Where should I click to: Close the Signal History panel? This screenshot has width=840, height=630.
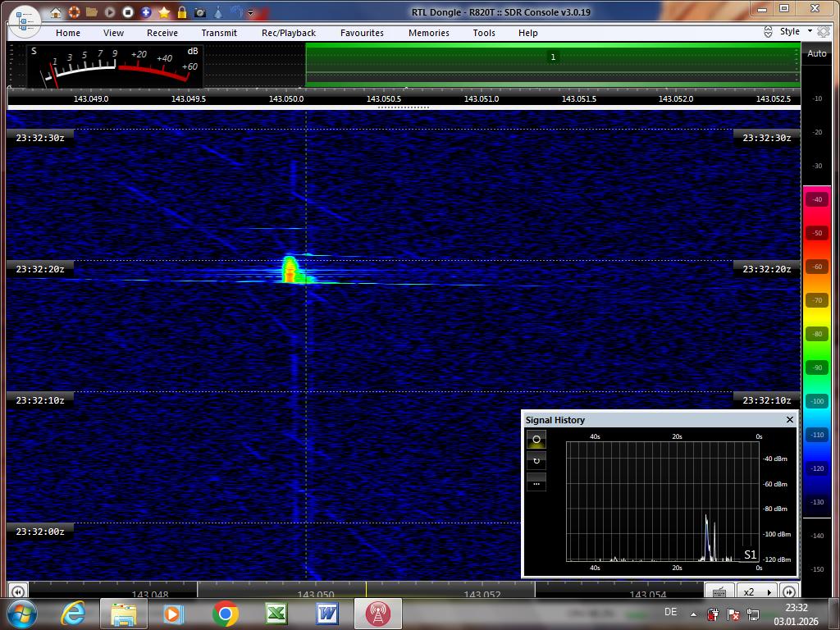(x=790, y=419)
